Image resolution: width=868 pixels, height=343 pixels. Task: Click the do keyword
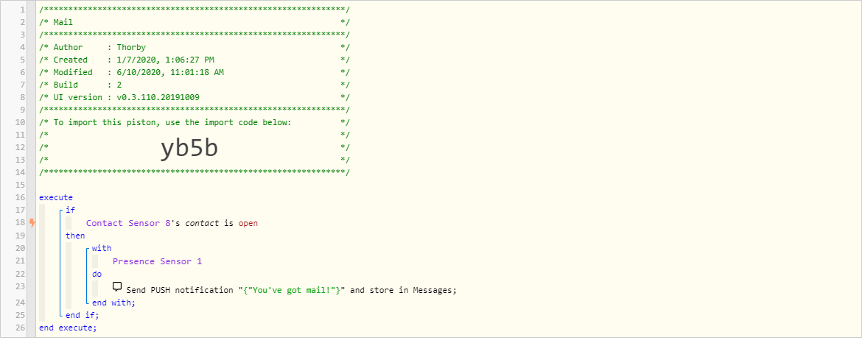point(97,274)
